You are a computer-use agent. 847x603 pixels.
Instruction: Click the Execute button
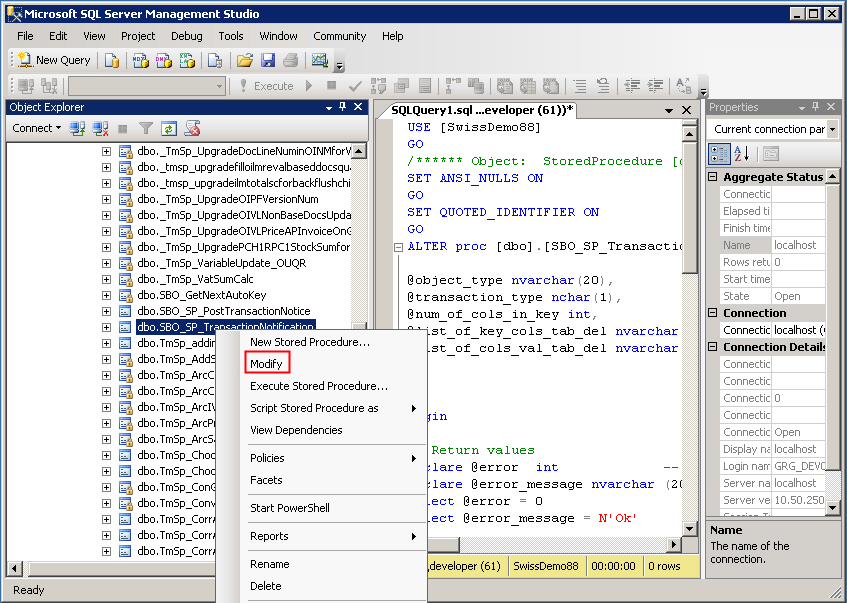coord(266,86)
